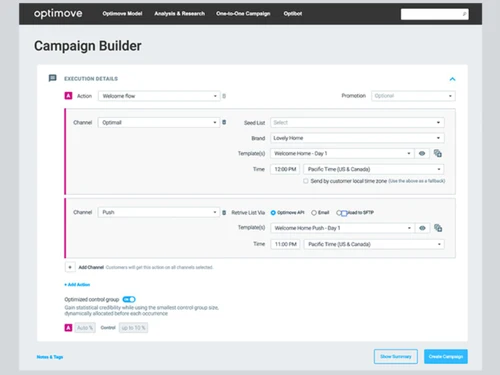
Task: Open the Analysis & Research menu
Action: (179, 14)
